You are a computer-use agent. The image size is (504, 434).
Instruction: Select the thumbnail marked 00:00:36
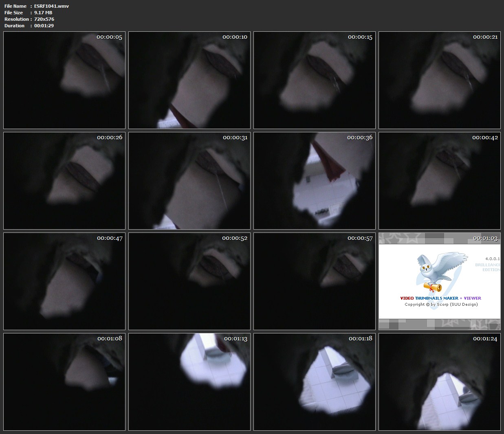coord(315,181)
